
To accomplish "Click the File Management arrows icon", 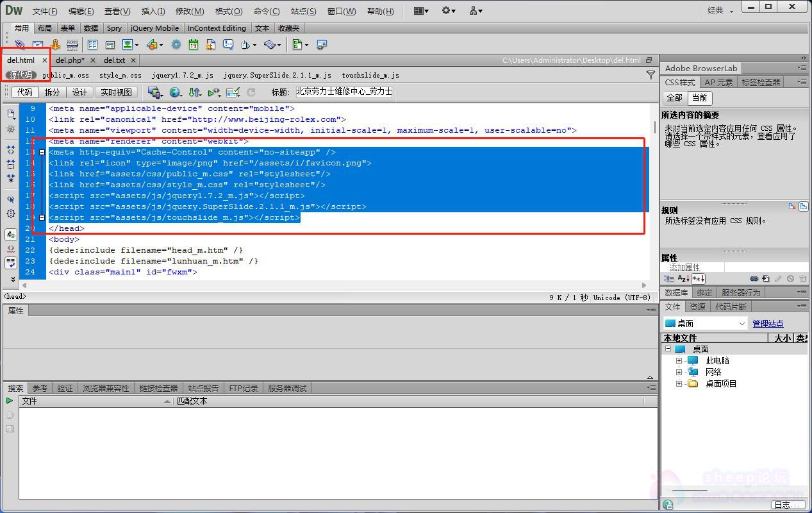I will tap(195, 92).
